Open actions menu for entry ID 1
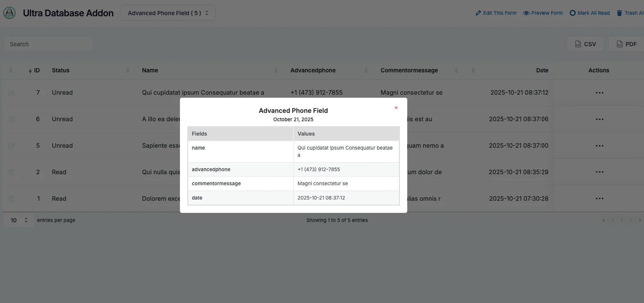Viewport: 644px width, 303px height. (599, 198)
